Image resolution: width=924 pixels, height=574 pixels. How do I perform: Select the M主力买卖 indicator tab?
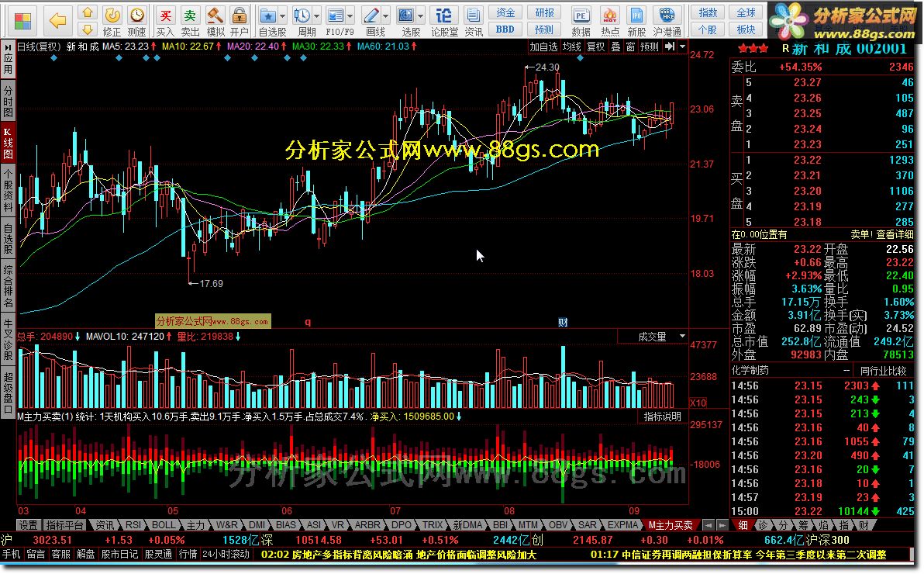point(670,525)
